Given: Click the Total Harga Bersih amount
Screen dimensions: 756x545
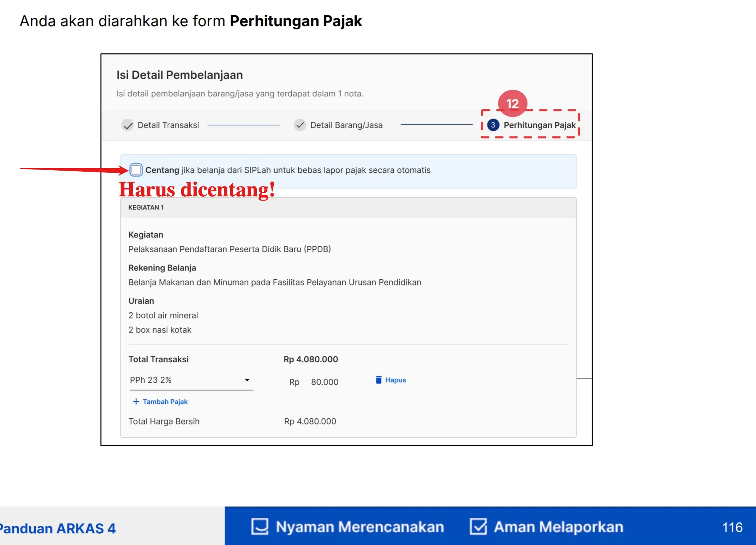Looking at the screenshot, I should point(310,421).
